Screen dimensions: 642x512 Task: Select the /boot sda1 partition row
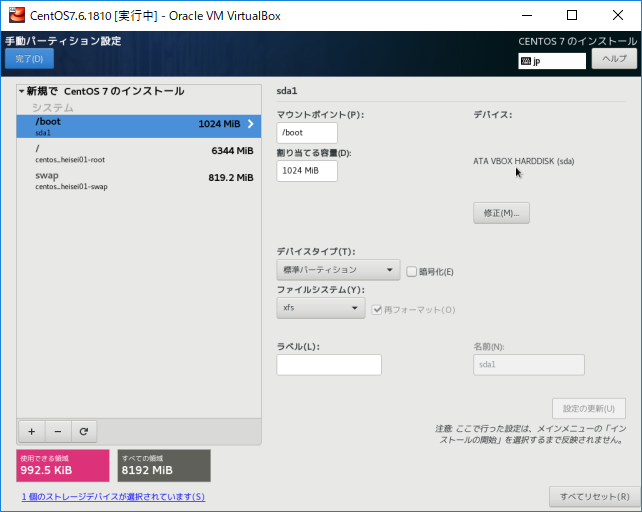pyautogui.click(x=139, y=126)
